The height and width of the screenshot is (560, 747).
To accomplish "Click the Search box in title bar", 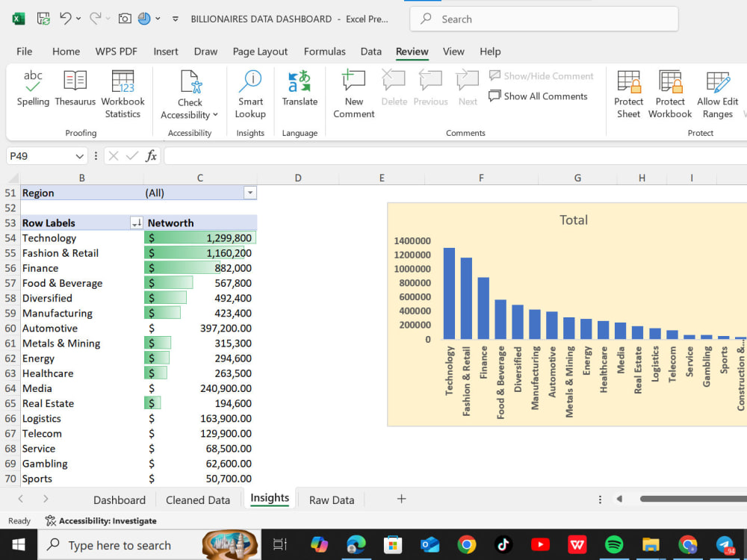I will [x=544, y=19].
